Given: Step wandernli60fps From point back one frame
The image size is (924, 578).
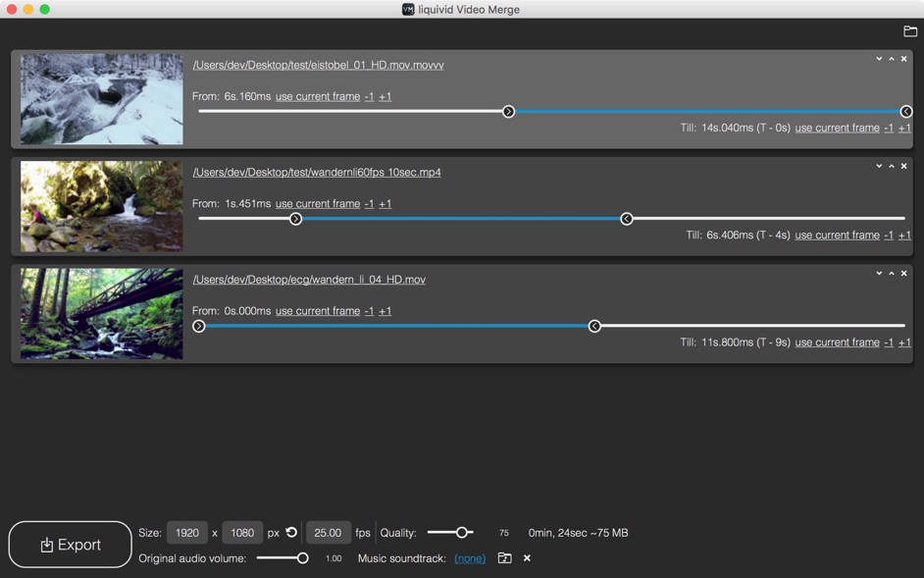Looking at the screenshot, I should coord(369,203).
